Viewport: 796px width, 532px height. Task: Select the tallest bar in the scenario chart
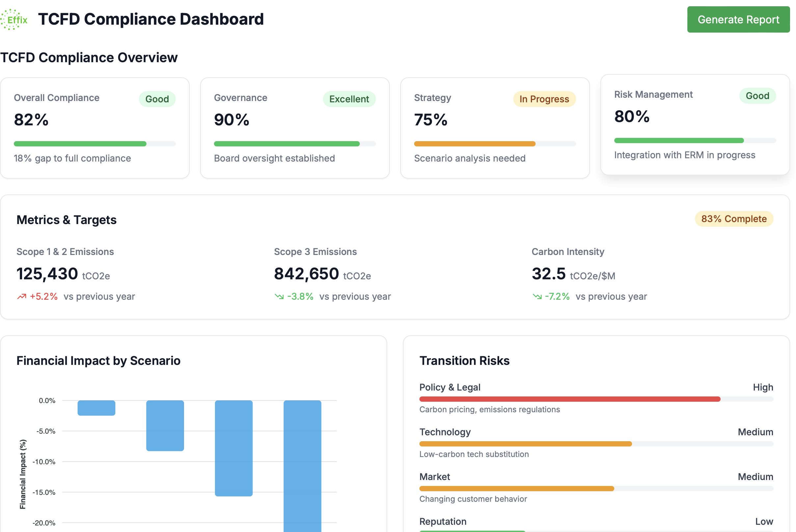pyautogui.click(x=302, y=465)
